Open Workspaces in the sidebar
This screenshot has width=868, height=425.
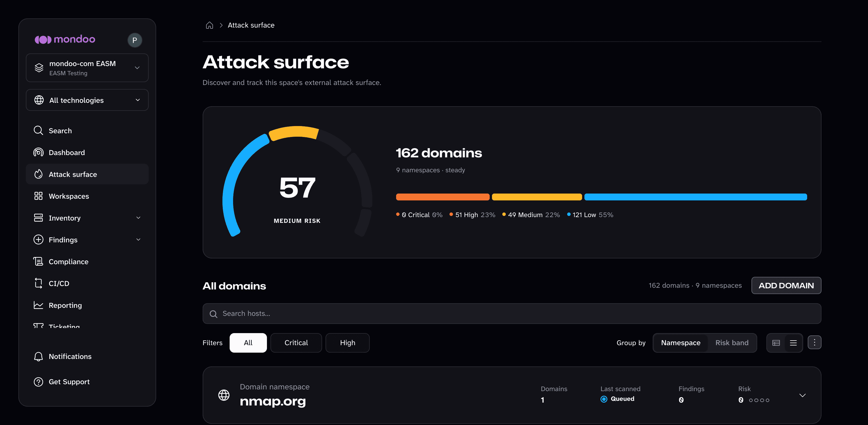(87, 196)
